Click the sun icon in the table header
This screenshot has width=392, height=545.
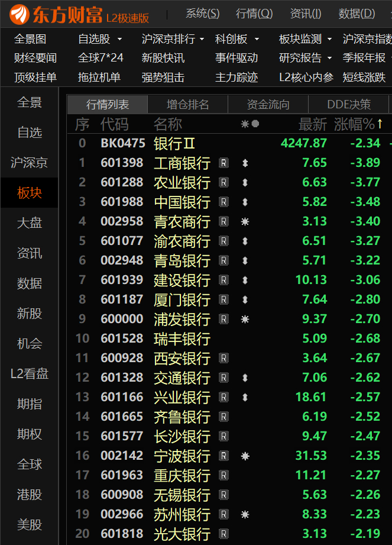(x=245, y=124)
